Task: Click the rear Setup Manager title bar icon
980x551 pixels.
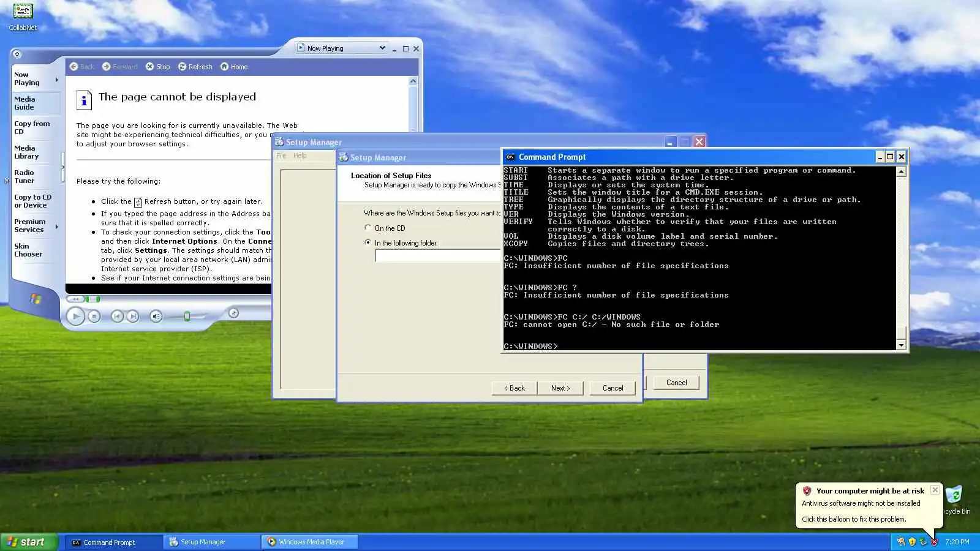Action: [279, 142]
